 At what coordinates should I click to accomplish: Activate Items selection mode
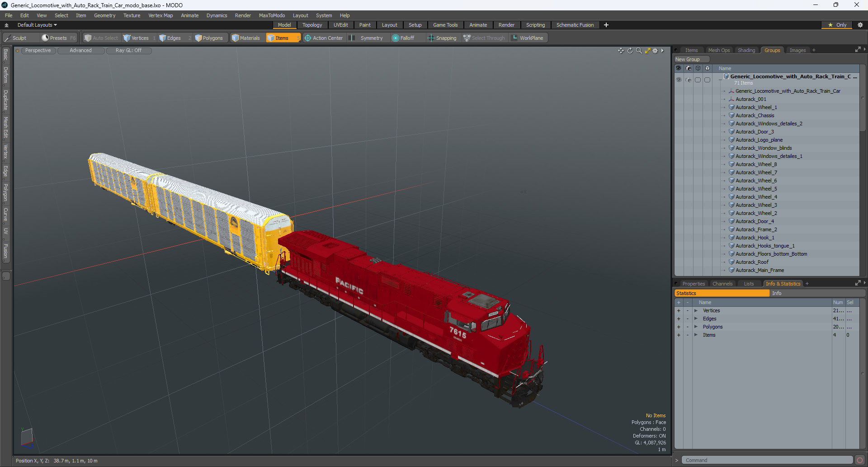pos(283,38)
